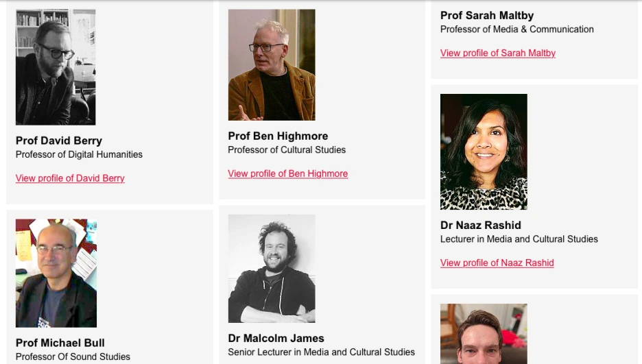Viewport: 642px width, 364px height.
Task: Select the photo above Prof Ben Highmore
Action: (x=272, y=65)
